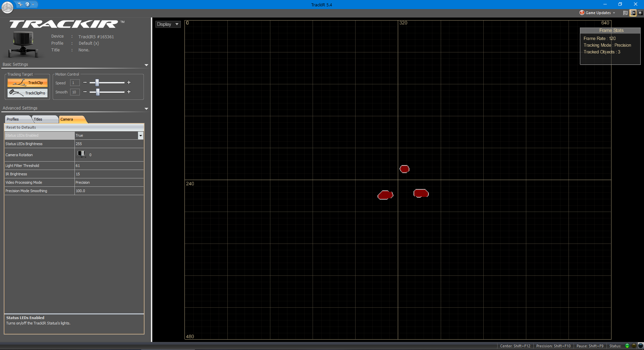Click Reset to Defaults

tap(21, 127)
